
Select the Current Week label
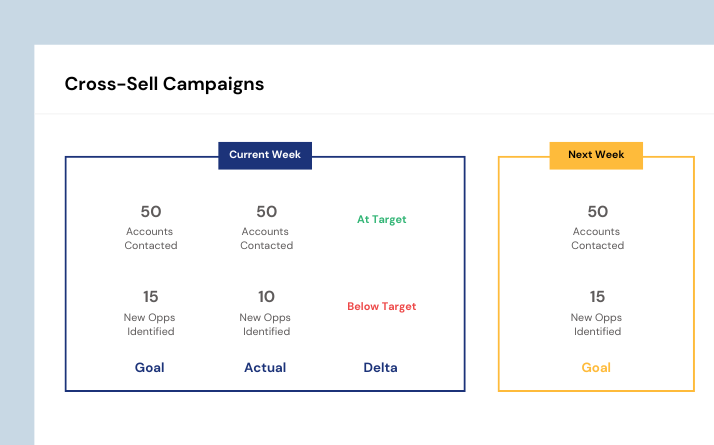point(265,155)
